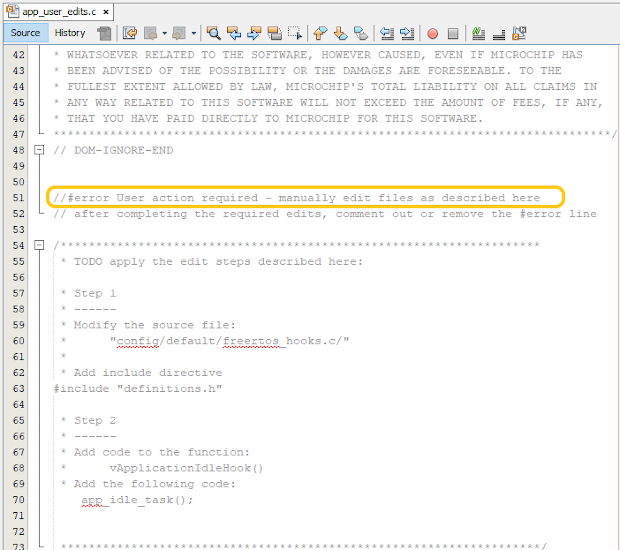The width and height of the screenshot is (620, 550).
Task: Toggle a bookmark on the current line
Action: pyautogui.click(x=361, y=33)
